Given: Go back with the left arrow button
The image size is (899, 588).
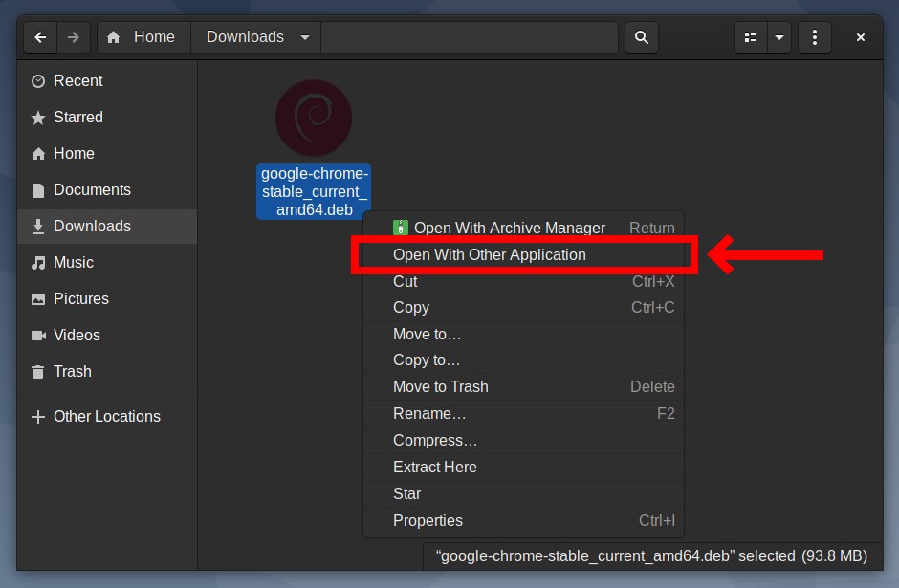Looking at the screenshot, I should coord(40,37).
